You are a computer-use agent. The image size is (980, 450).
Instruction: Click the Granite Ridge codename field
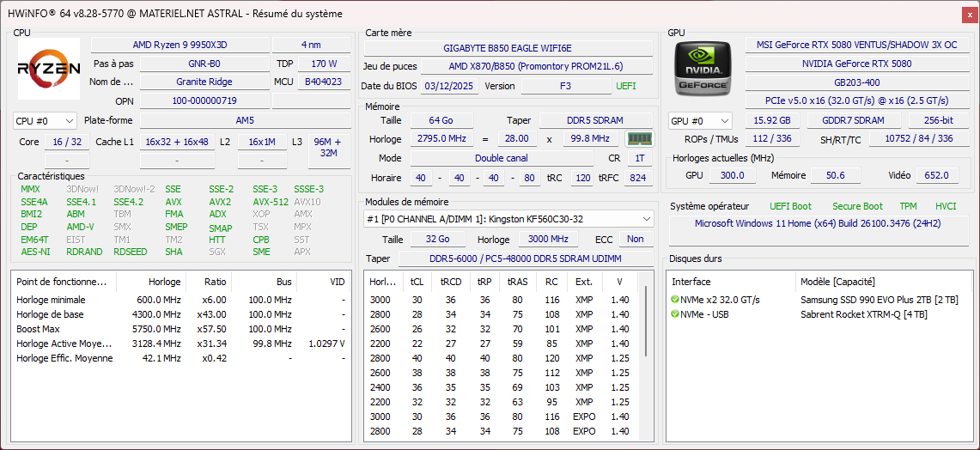coord(204,82)
